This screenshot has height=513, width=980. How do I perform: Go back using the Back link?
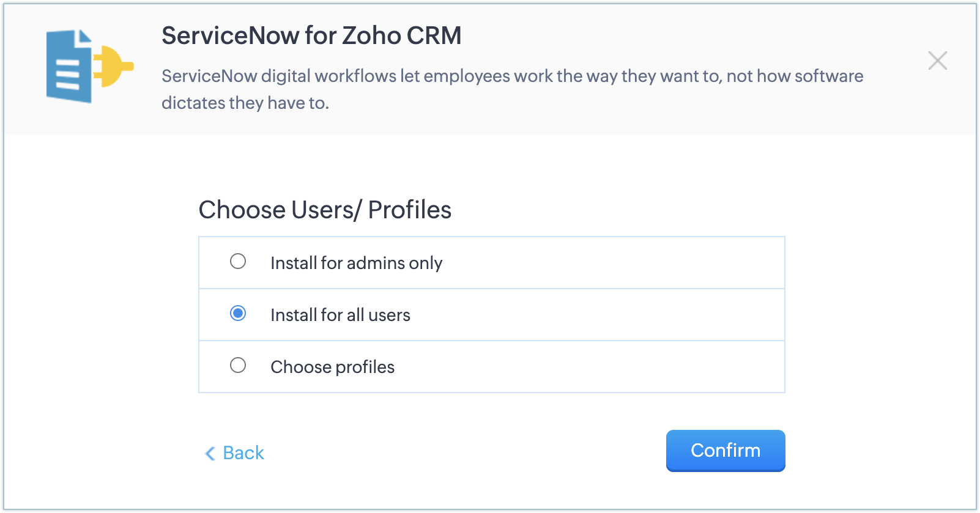(243, 453)
